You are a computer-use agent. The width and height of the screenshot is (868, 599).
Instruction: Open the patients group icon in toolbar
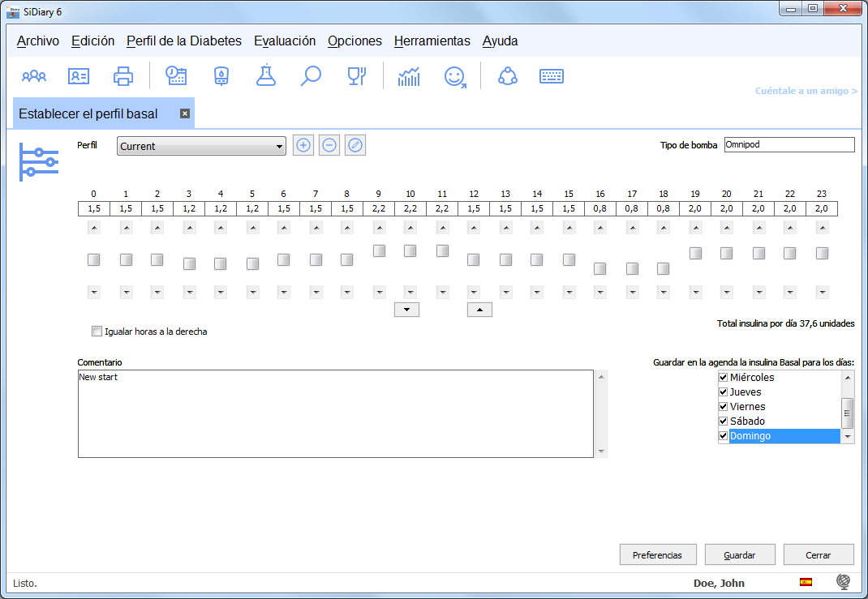coord(34,76)
